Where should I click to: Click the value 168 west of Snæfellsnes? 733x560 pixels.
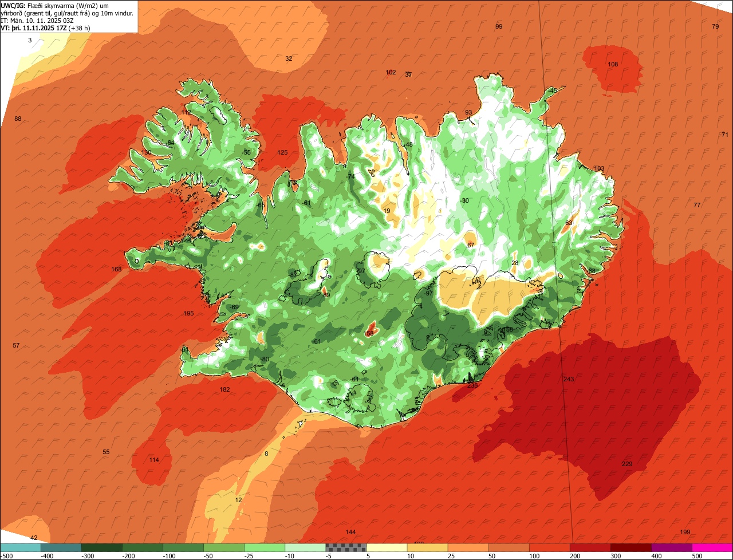pos(117,269)
